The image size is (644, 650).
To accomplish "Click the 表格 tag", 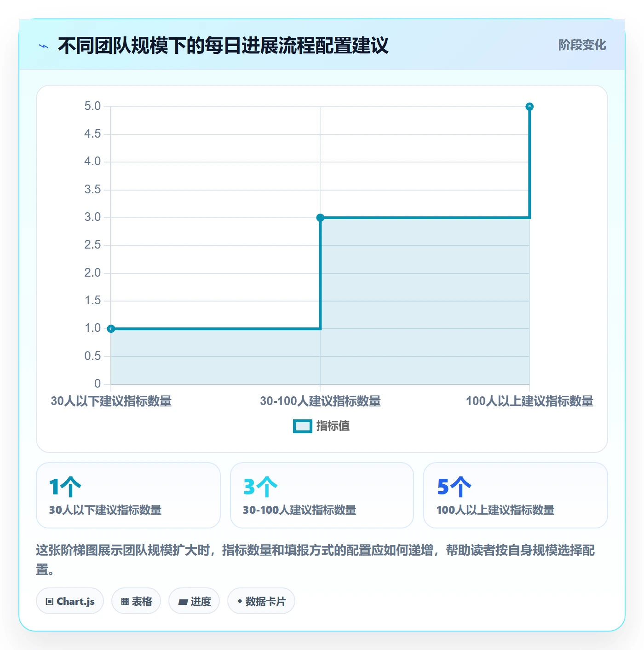I will (136, 601).
